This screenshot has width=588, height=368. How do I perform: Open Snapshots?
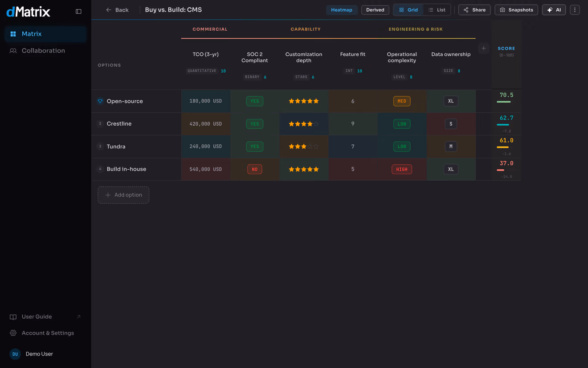point(516,10)
